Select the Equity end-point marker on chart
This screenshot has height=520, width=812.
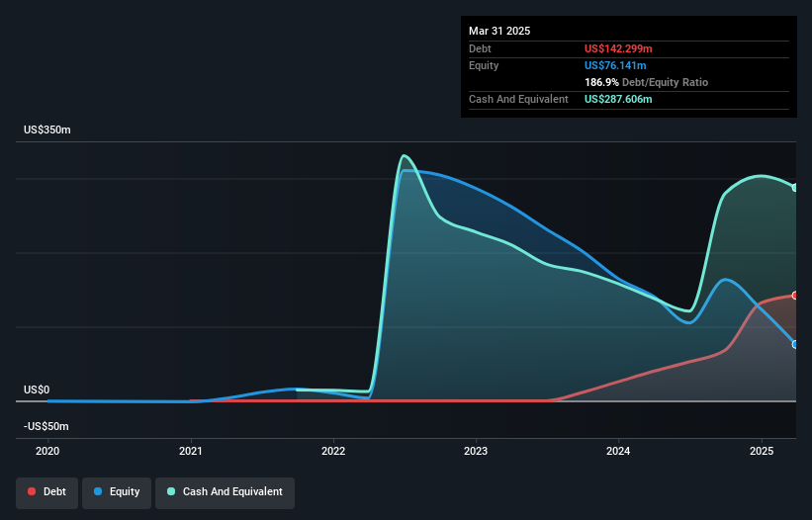point(795,345)
